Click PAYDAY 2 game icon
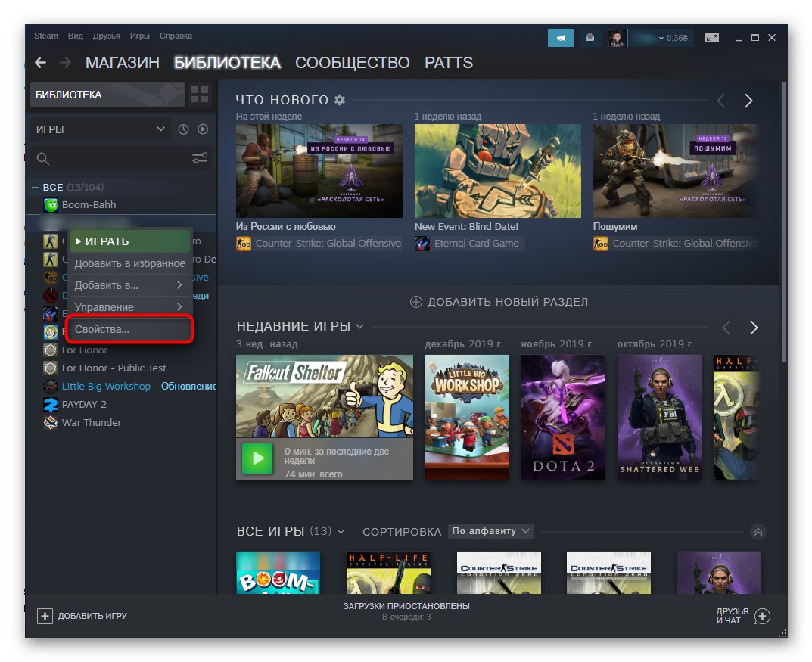The width and height of the screenshot is (812, 662). 50,405
